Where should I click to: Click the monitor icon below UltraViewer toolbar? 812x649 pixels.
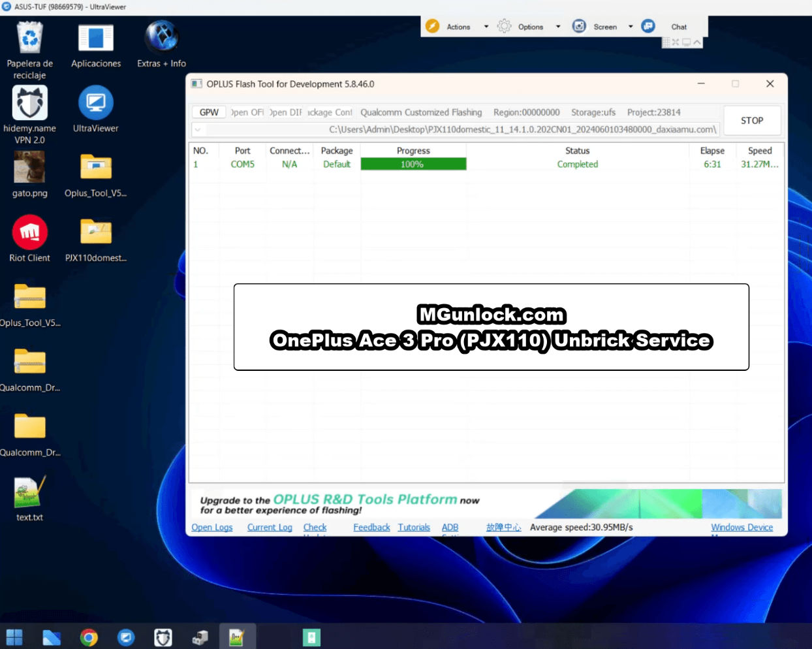click(x=686, y=42)
